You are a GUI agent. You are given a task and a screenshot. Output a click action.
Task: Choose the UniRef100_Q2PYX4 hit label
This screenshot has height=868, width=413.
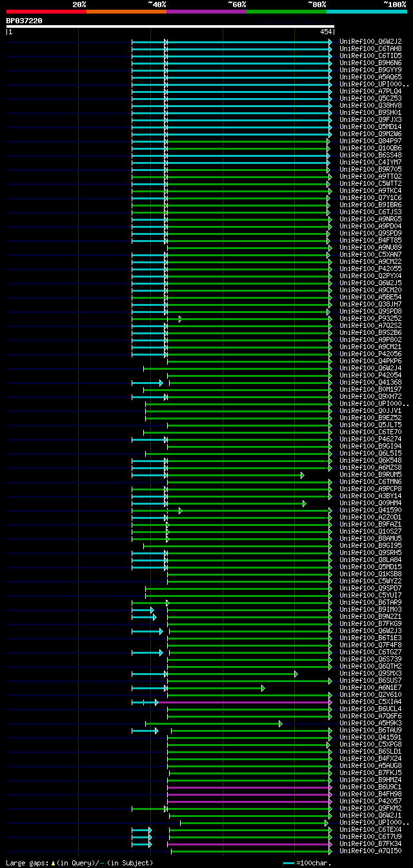click(370, 276)
